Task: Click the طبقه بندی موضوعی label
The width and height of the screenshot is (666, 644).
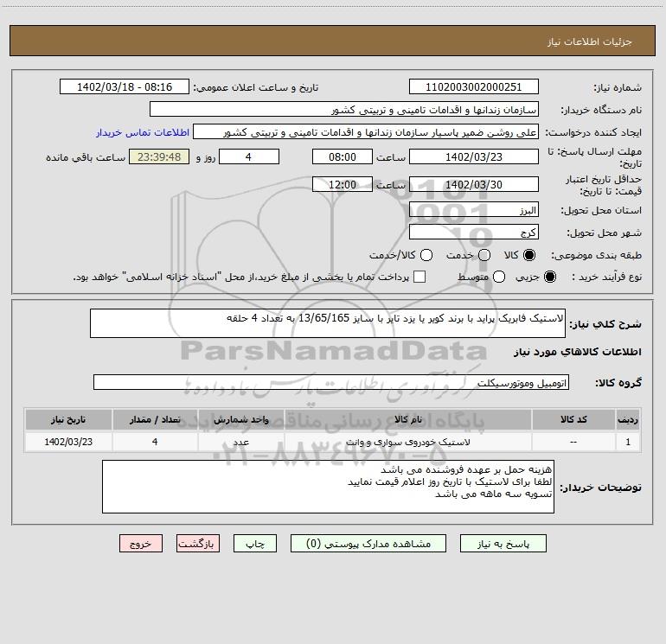Action: tap(596, 255)
